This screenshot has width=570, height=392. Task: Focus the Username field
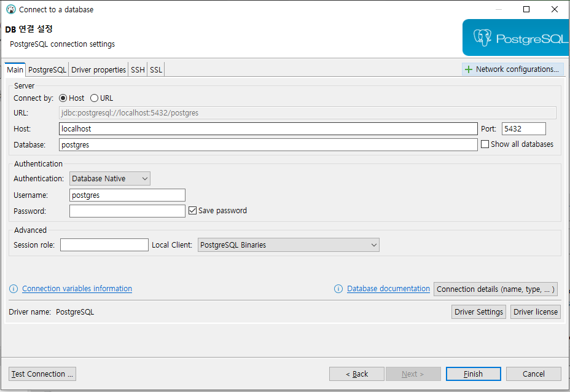point(127,195)
